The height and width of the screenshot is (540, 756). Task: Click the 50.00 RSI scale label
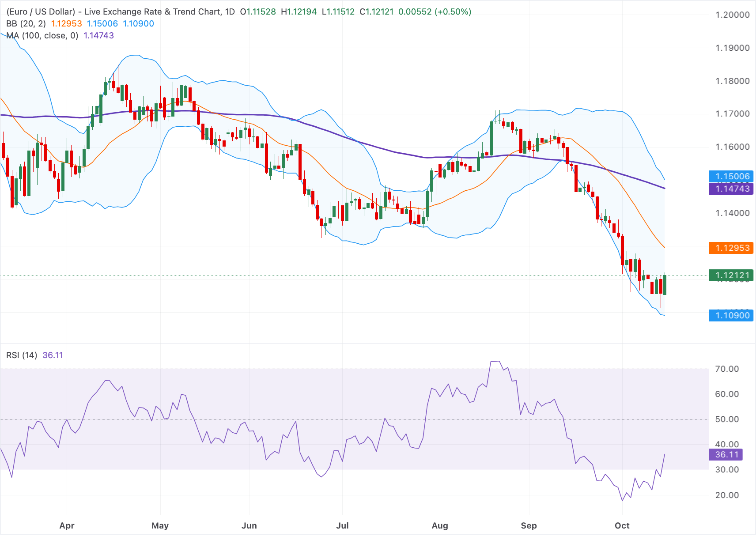coord(727,419)
